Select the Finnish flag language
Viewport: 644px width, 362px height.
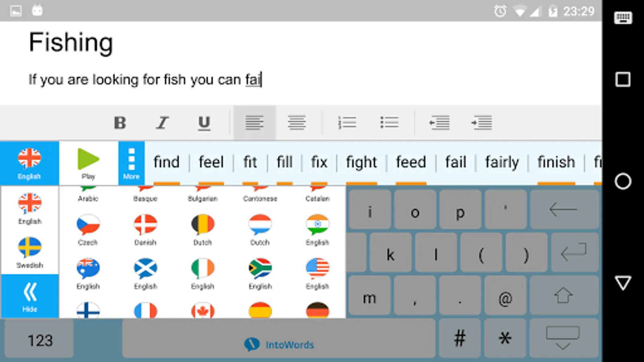pyautogui.click(x=88, y=310)
